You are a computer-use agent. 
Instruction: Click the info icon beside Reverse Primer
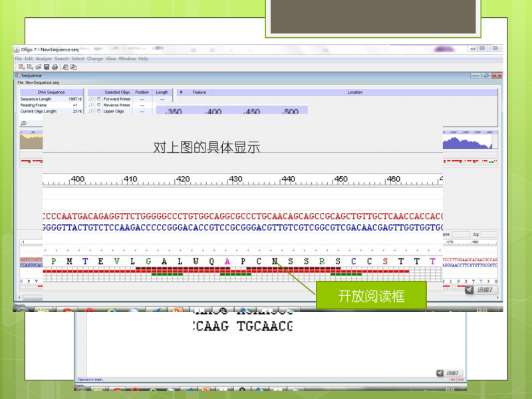point(91,105)
